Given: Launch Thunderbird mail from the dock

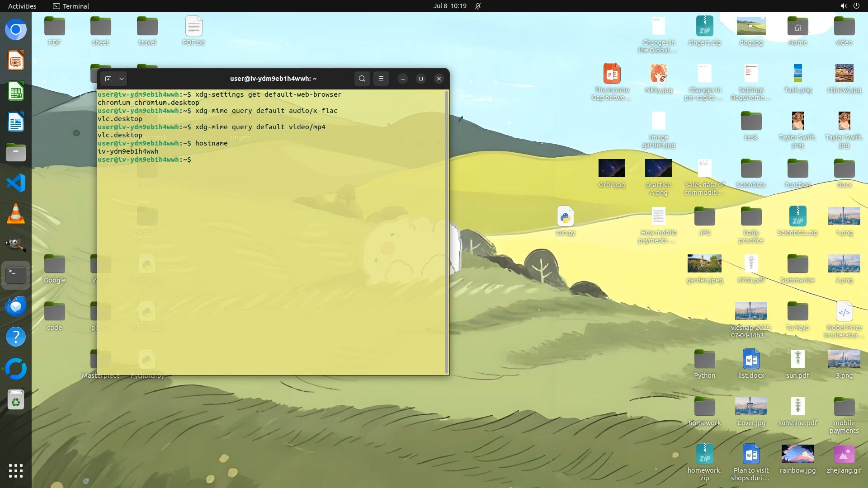Looking at the screenshot, I should point(16,306).
